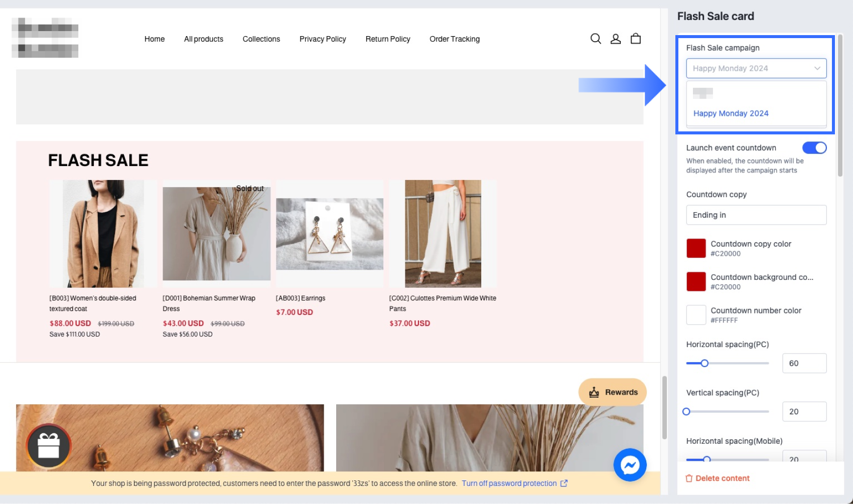Click the earring studs banner image
The height and width of the screenshot is (504, 853).
[170, 438]
